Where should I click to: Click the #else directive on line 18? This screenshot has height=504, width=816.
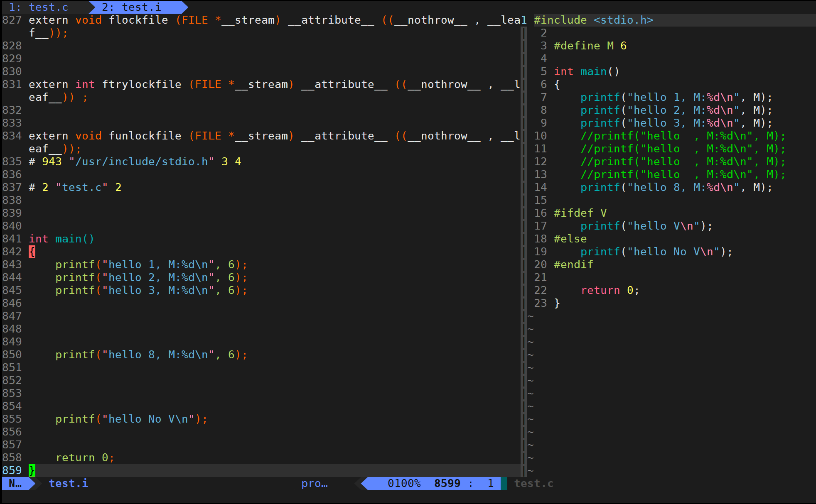[570, 239]
